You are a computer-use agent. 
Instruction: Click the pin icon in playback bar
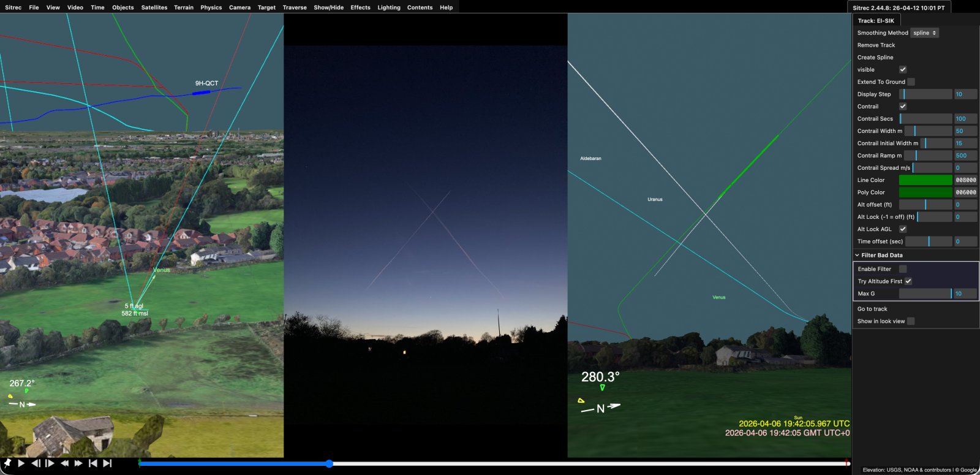click(x=7, y=463)
